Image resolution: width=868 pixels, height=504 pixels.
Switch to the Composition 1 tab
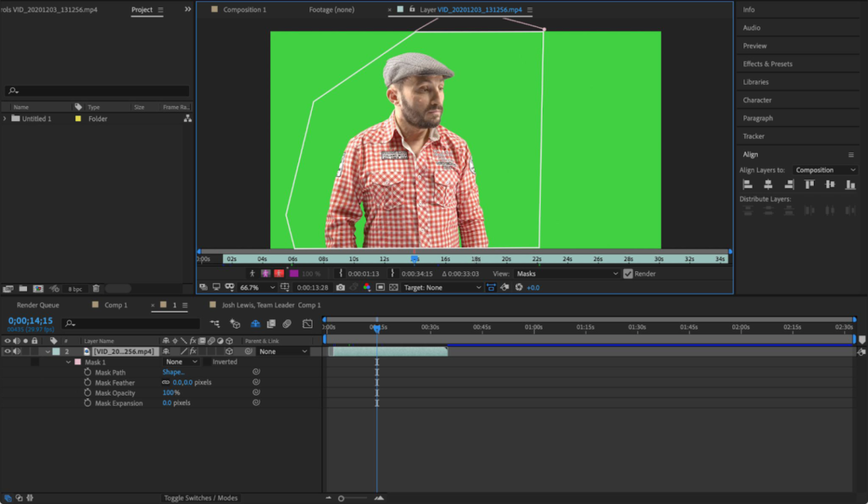[x=245, y=9]
